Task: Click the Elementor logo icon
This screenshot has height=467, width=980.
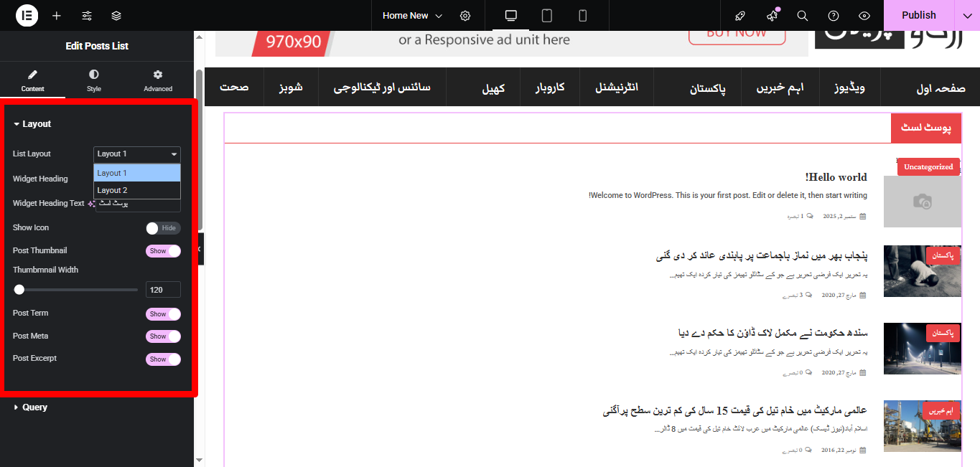Action: pyautogui.click(x=27, y=15)
